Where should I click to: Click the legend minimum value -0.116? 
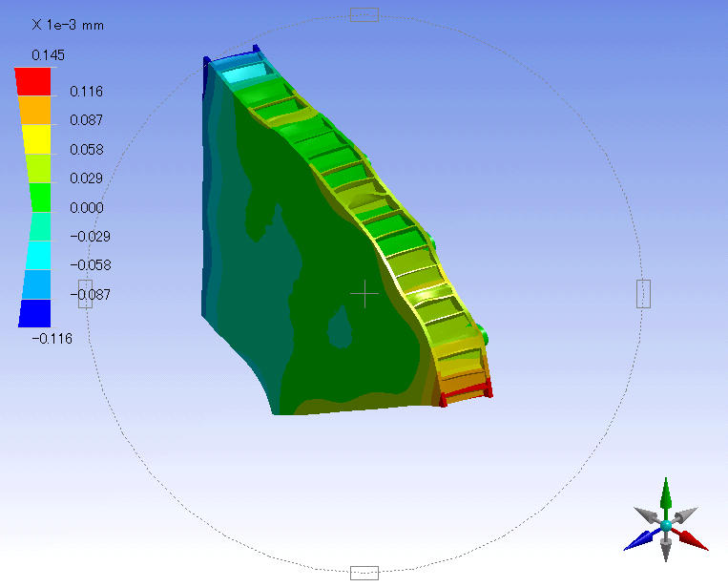pyautogui.click(x=52, y=339)
